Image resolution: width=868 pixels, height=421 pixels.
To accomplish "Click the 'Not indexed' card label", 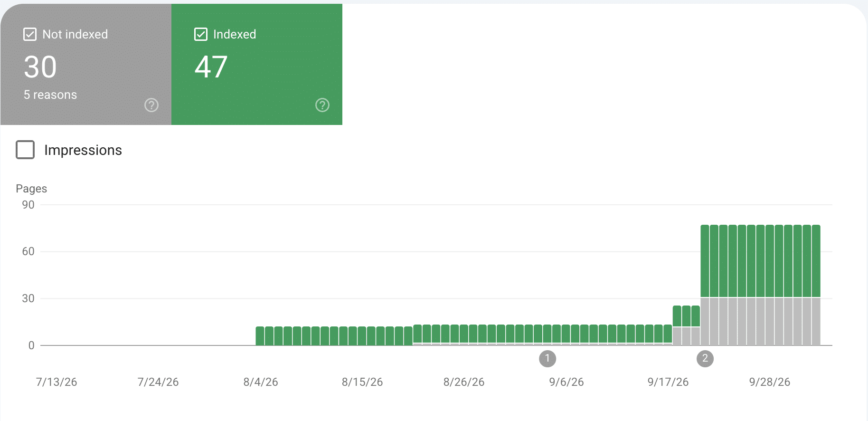I will [x=75, y=34].
